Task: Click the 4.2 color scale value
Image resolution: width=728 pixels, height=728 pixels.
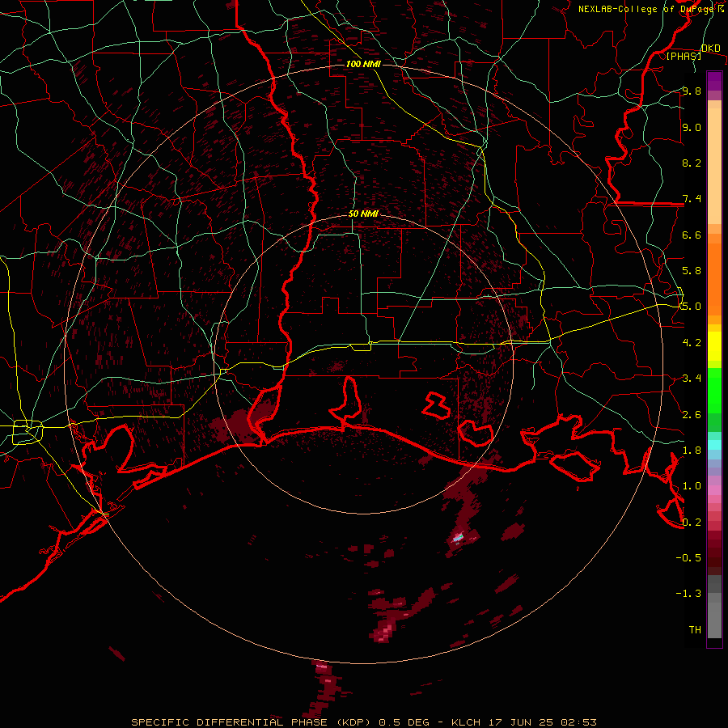Action: [x=692, y=343]
